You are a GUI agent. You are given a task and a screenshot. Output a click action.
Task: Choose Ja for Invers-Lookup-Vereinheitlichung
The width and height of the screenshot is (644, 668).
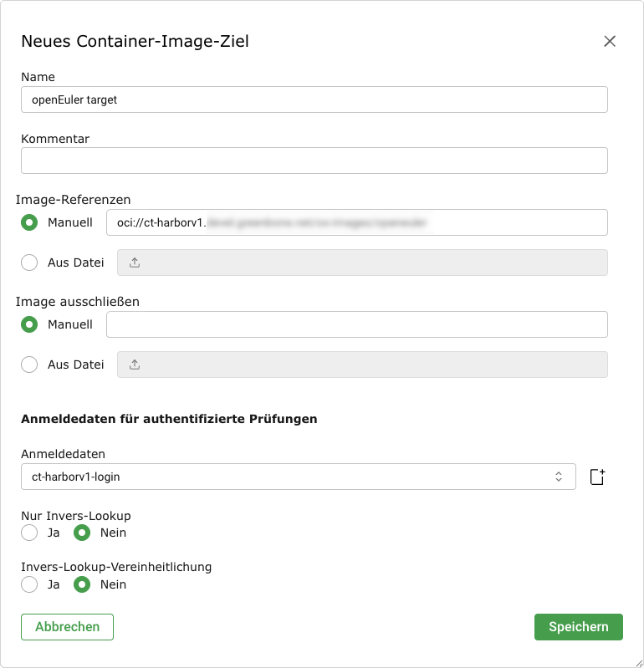[x=30, y=584]
